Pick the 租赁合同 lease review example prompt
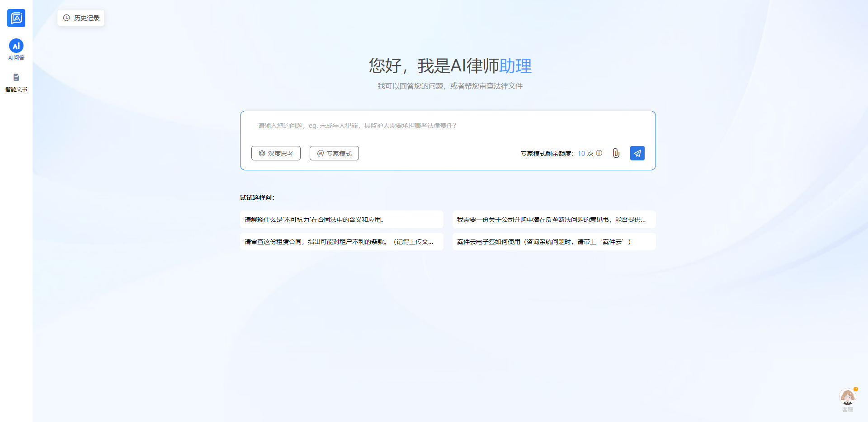Image resolution: width=868 pixels, height=422 pixels. [341, 242]
